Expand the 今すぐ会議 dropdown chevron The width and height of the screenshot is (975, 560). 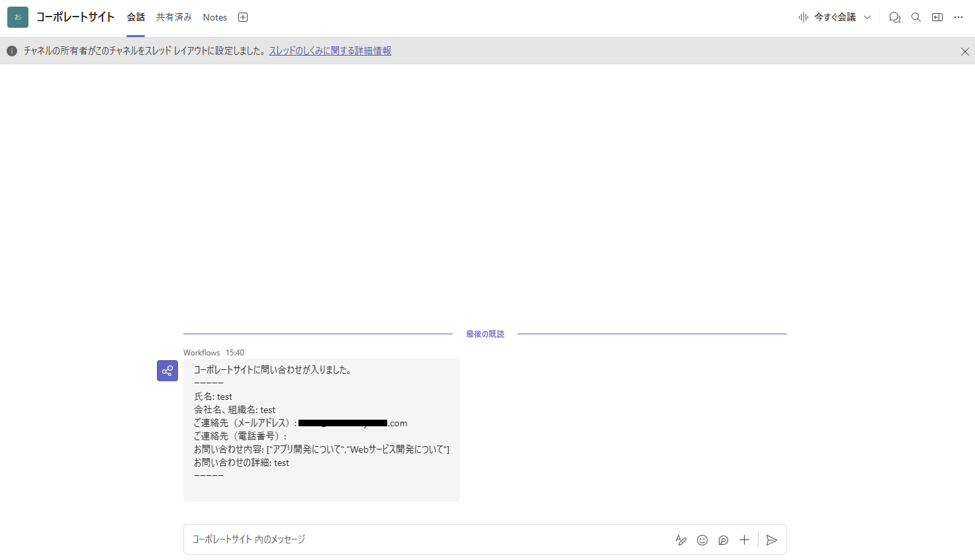tap(867, 17)
